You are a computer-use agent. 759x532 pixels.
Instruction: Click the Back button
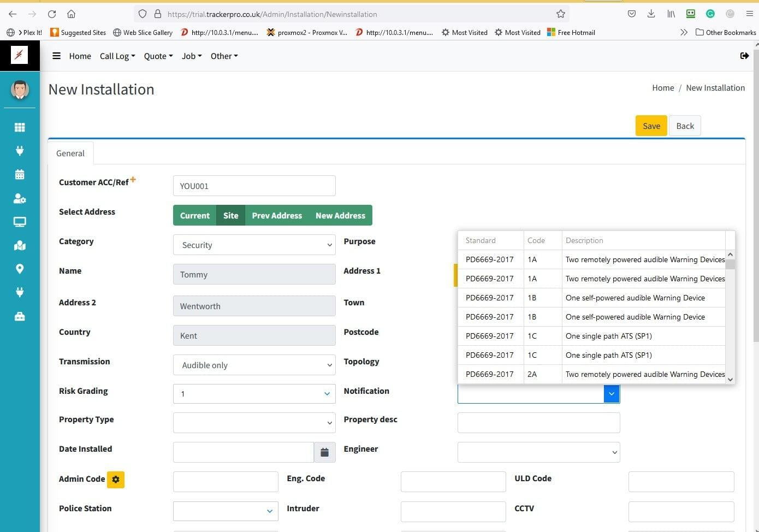coord(685,126)
